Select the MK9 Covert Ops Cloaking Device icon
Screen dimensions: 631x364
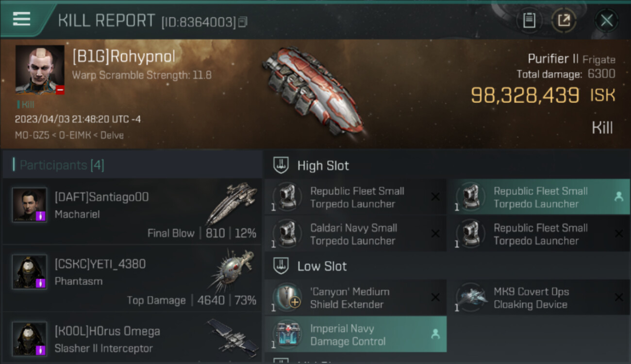pyautogui.click(x=471, y=298)
